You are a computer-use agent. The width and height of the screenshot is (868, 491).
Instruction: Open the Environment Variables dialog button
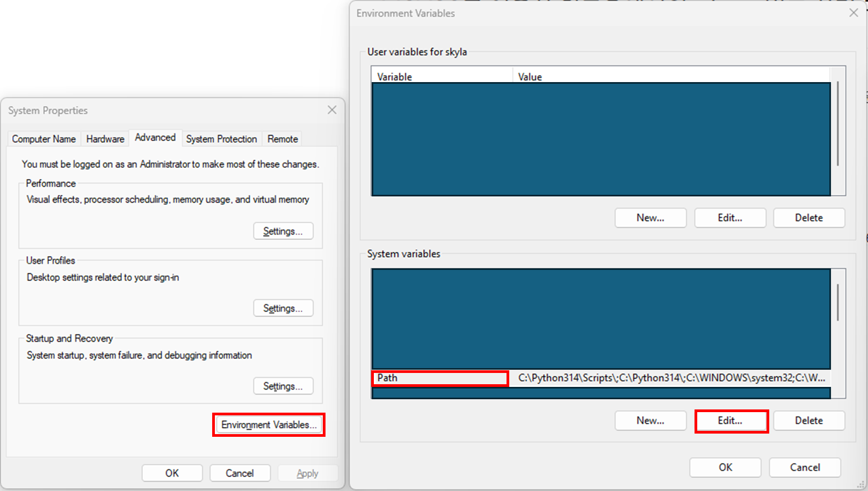pyautogui.click(x=269, y=425)
